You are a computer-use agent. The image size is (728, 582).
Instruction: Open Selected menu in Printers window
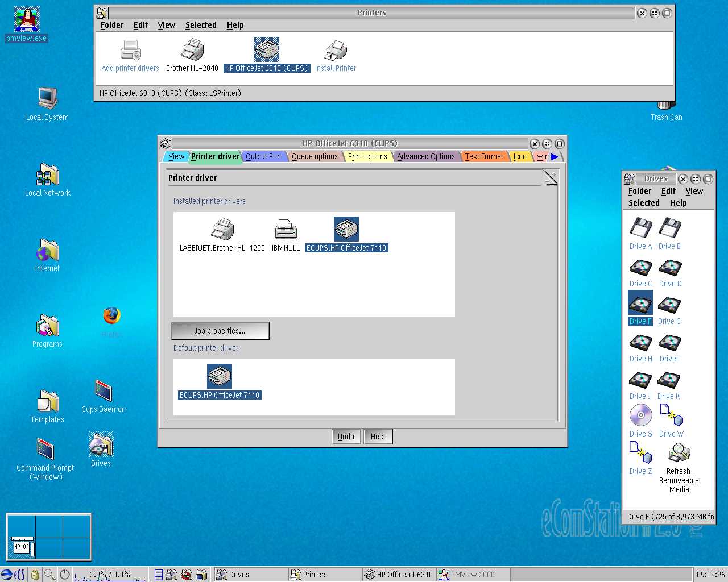click(x=201, y=25)
